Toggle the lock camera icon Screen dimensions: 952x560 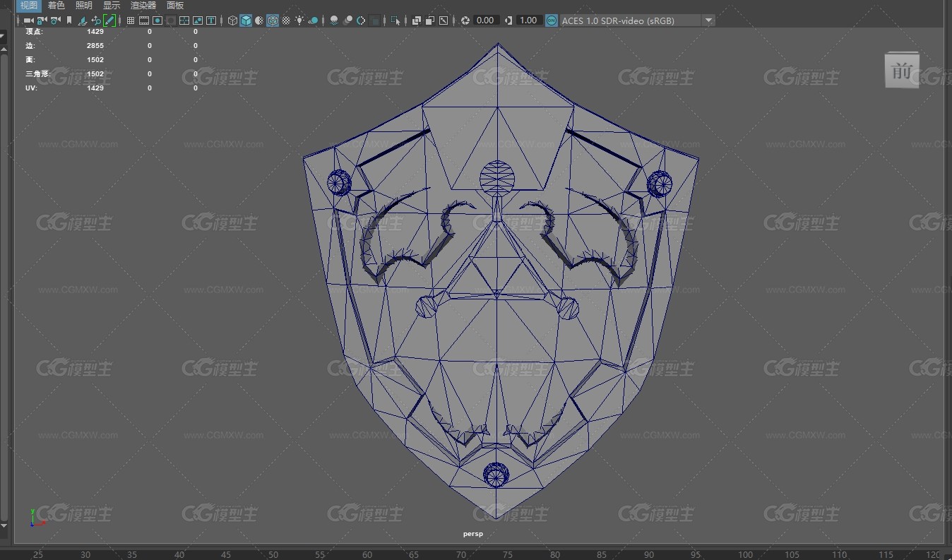(42, 20)
